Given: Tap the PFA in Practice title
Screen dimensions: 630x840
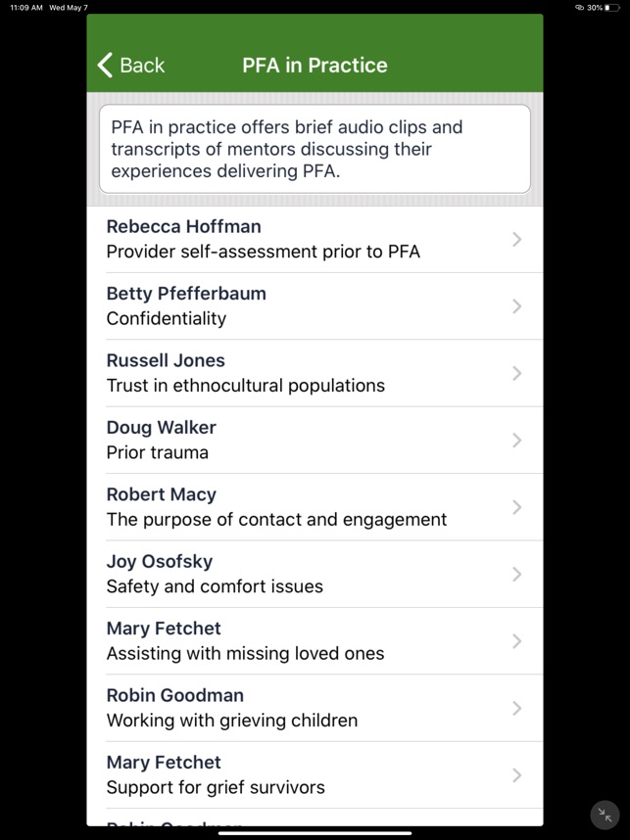Looking at the screenshot, I should point(314,65).
